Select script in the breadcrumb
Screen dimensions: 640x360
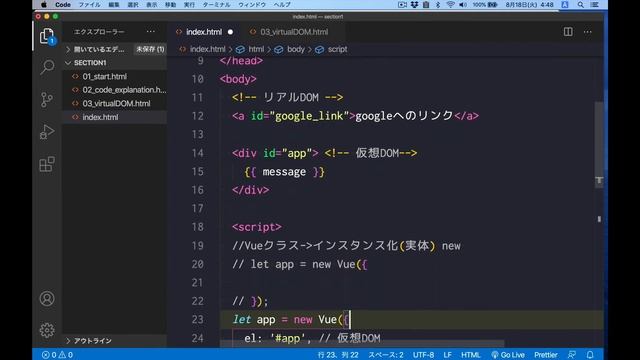pyautogui.click(x=337, y=49)
